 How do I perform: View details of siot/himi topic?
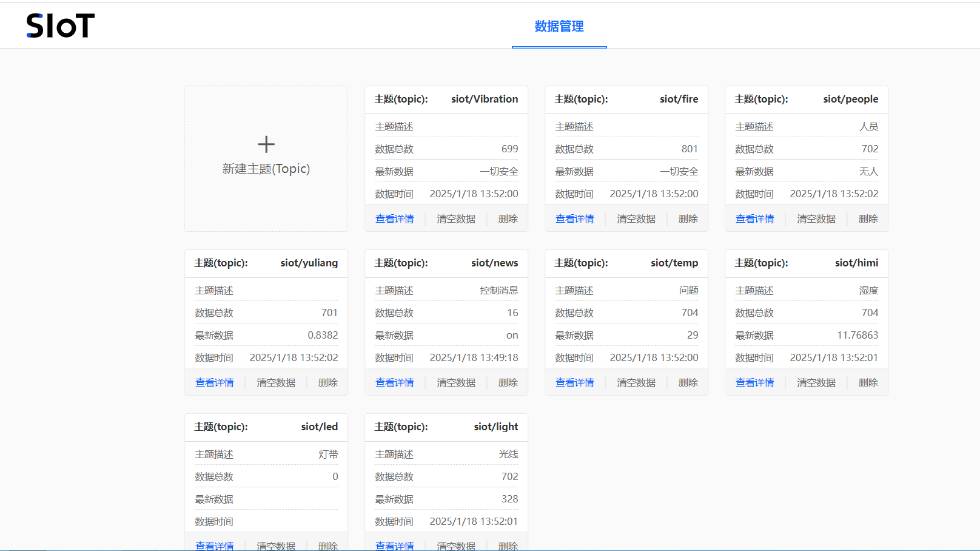(755, 382)
